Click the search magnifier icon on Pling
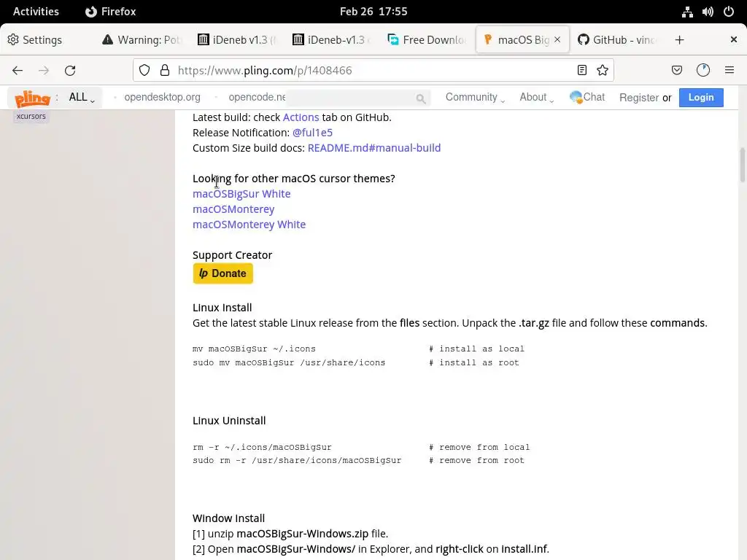This screenshot has width=747, height=560. pyautogui.click(x=420, y=98)
